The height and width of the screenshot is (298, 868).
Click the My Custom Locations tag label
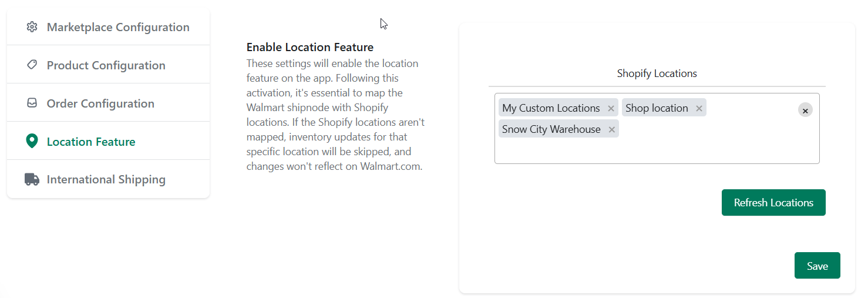551,108
